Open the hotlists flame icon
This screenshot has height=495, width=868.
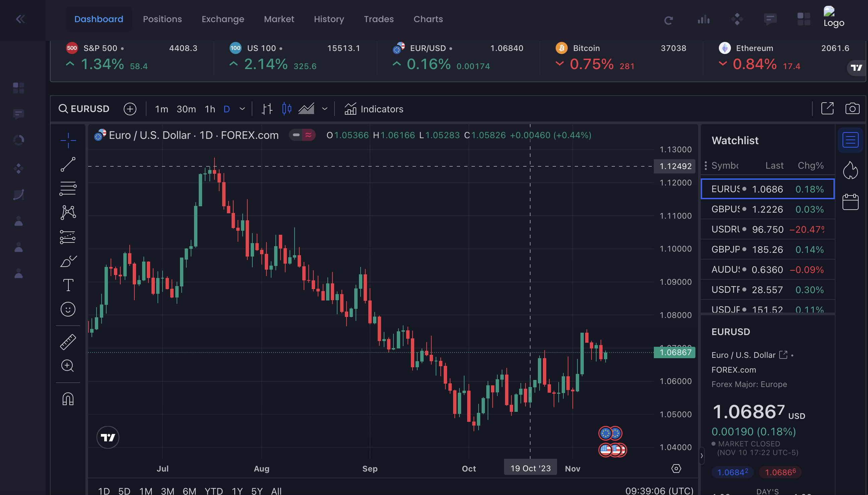pyautogui.click(x=850, y=170)
